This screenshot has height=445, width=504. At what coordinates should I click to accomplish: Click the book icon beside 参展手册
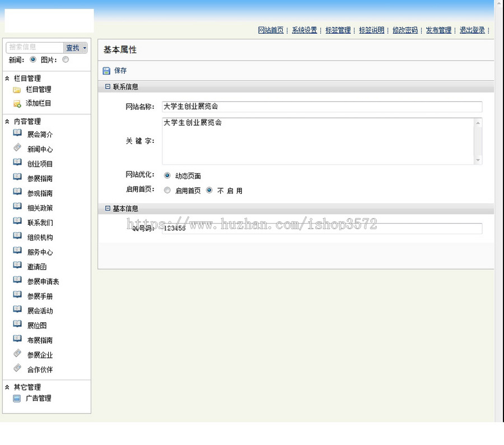pyautogui.click(x=17, y=294)
